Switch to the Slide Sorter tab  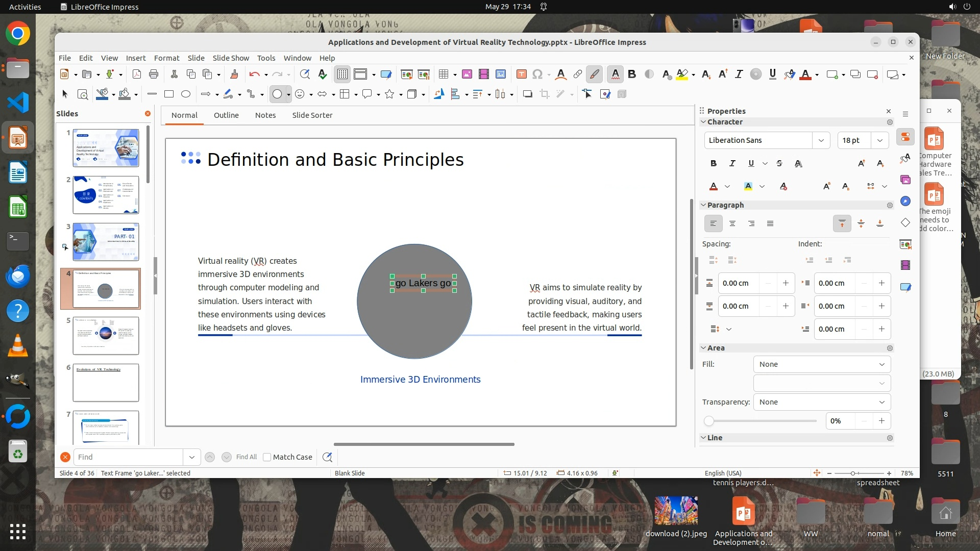pyautogui.click(x=312, y=115)
